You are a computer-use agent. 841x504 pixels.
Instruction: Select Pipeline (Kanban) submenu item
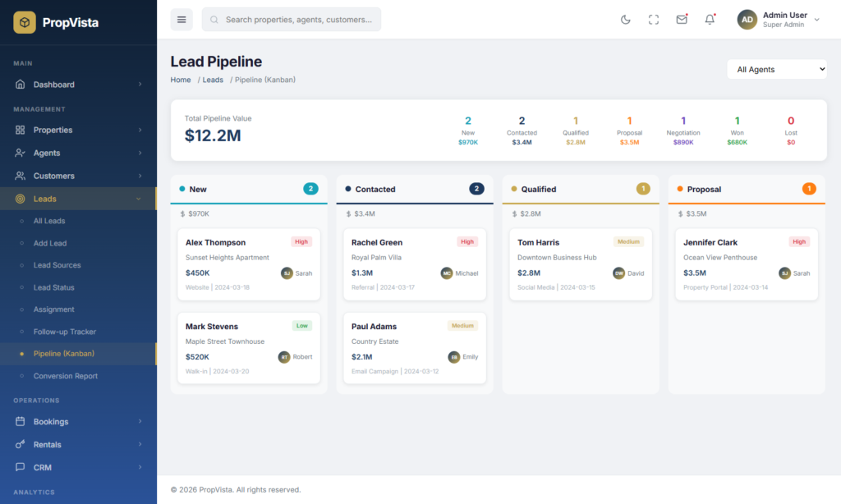pyautogui.click(x=78, y=354)
